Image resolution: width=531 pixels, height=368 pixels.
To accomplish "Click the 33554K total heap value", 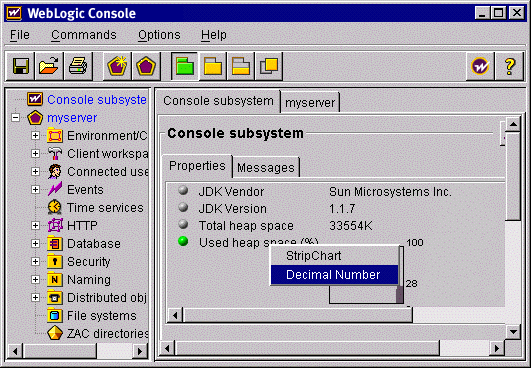I will point(351,225).
